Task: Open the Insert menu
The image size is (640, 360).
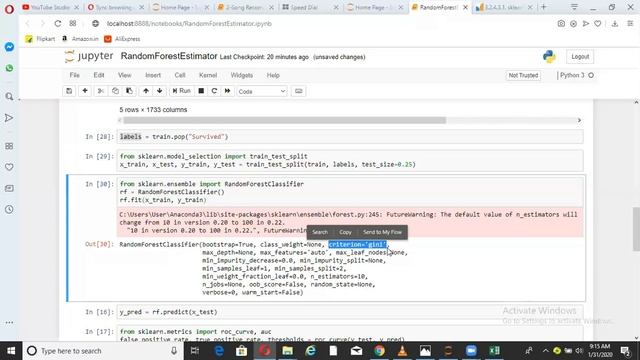Action: click(x=153, y=75)
